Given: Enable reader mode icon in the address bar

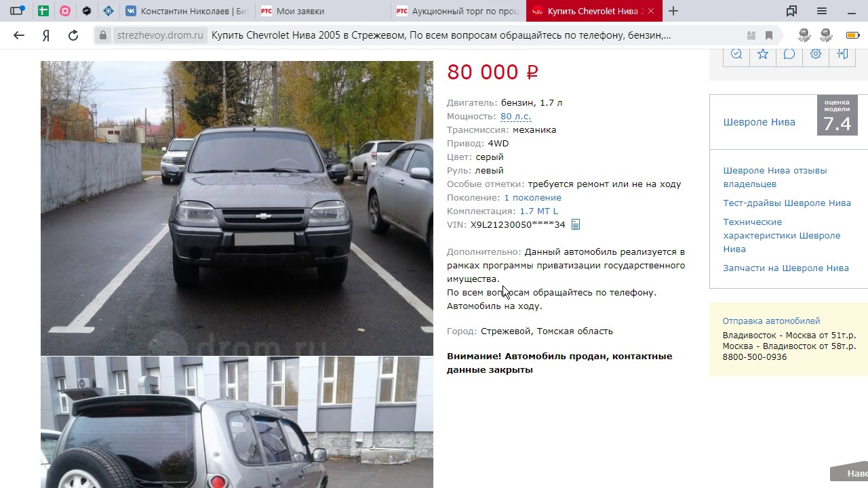Looking at the screenshot, I should (x=751, y=35).
